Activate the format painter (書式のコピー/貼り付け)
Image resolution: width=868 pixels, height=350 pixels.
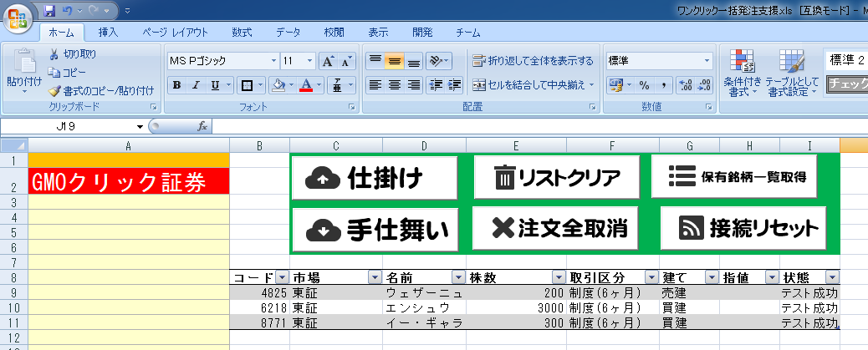[x=100, y=90]
